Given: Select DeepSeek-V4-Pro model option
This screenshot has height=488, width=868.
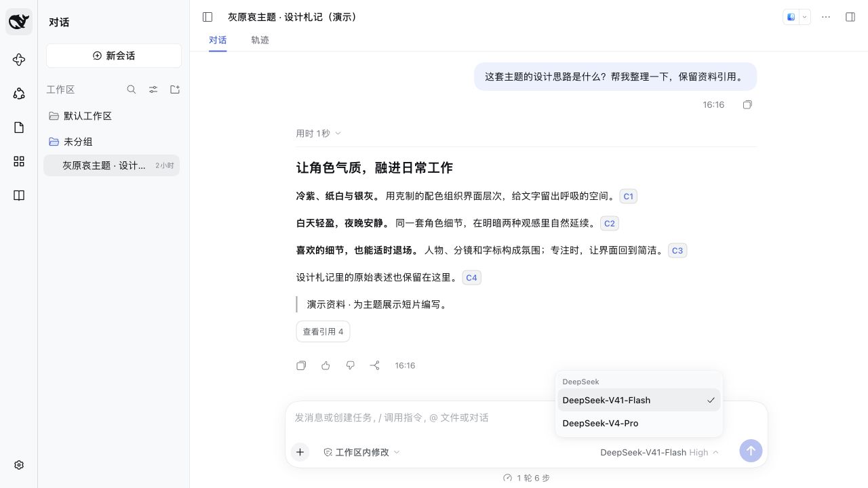Looking at the screenshot, I should (x=639, y=423).
